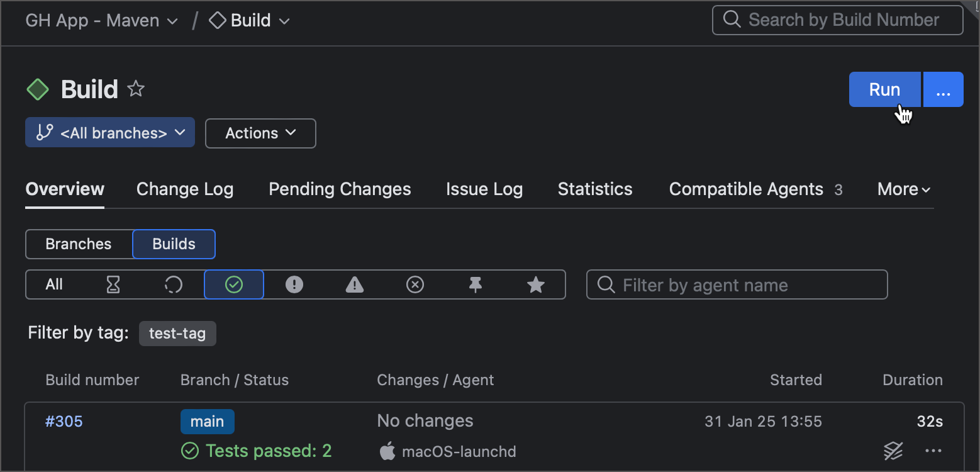
Task: Toggle the test-tag filter chip
Action: point(177,333)
